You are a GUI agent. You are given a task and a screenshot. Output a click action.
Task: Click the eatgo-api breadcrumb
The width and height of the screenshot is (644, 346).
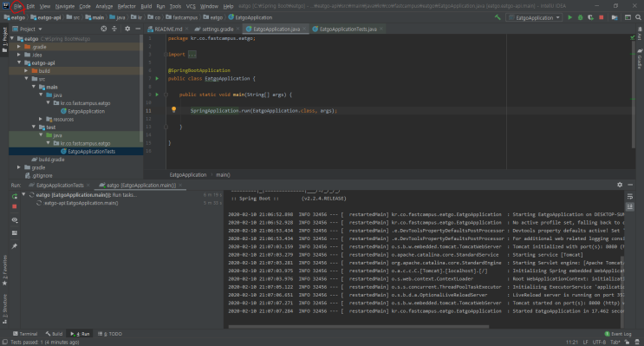pyautogui.click(x=46, y=17)
